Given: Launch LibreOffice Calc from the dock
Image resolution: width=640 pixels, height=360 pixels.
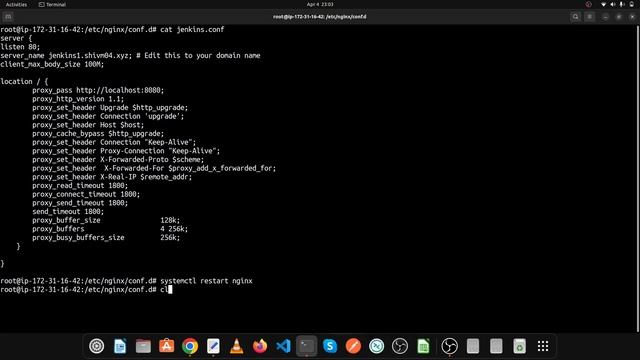Looking at the screenshot, I should pos(423,346).
